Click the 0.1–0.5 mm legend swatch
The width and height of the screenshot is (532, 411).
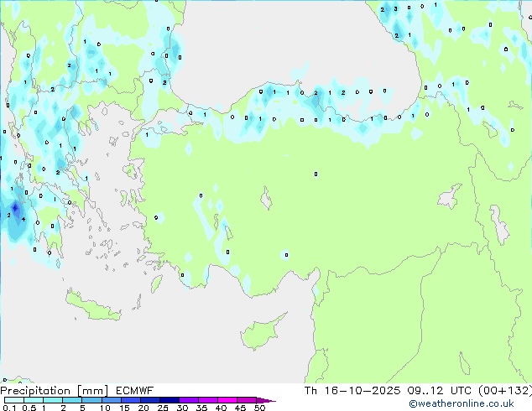click(x=14, y=400)
